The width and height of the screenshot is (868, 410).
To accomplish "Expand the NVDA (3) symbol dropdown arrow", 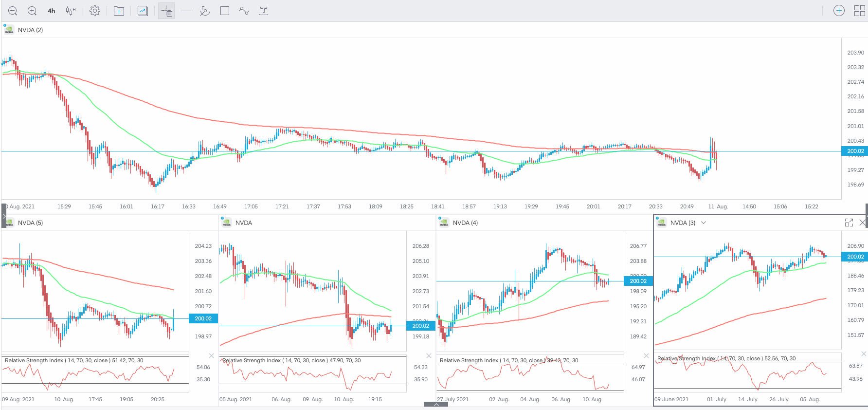I will (704, 223).
